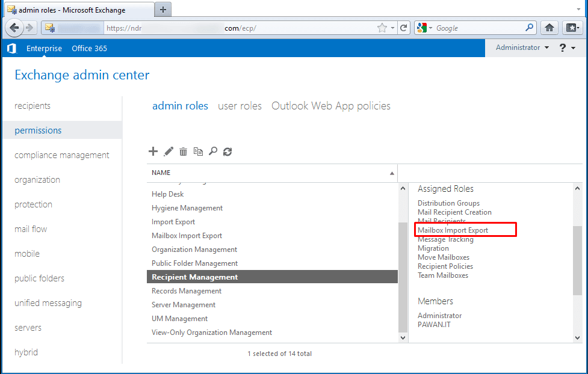The height and width of the screenshot is (374, 588).
Task: Click the add new role group plus icon
Action: click(x=153, y=152)
